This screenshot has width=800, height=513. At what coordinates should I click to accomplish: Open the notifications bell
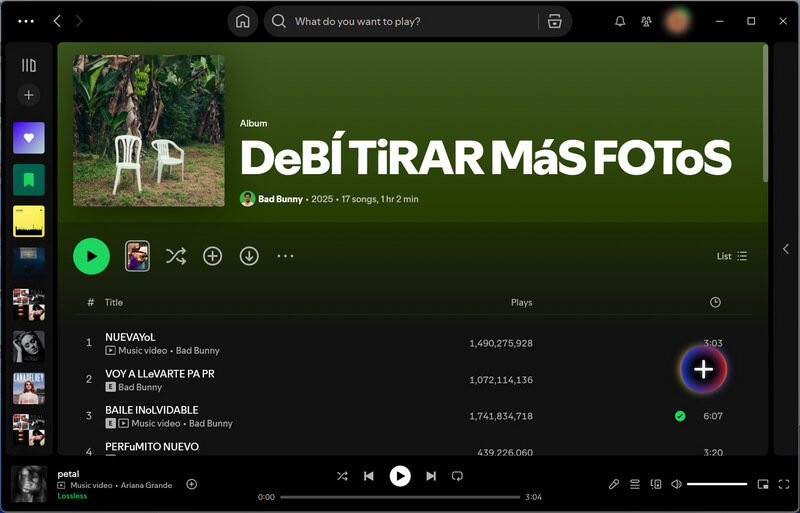pos(620,21)
